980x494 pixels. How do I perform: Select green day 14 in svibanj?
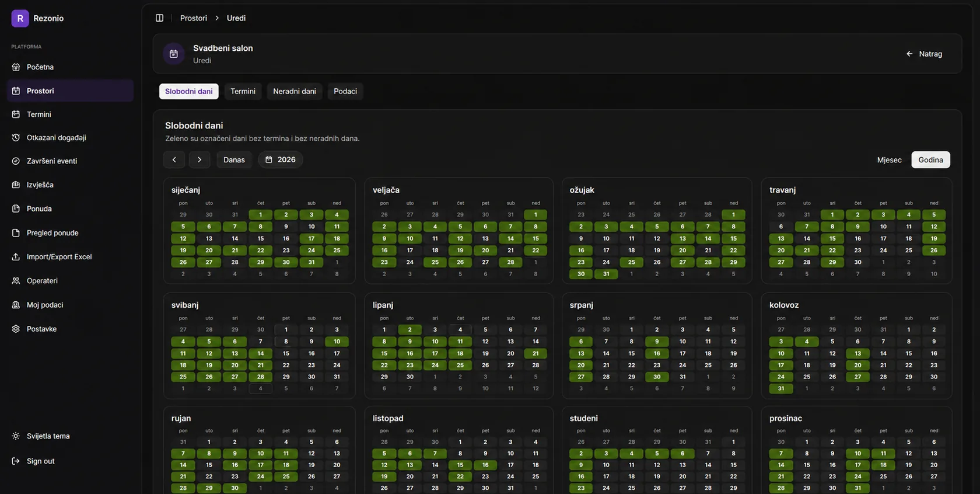(x=261, y=354)
